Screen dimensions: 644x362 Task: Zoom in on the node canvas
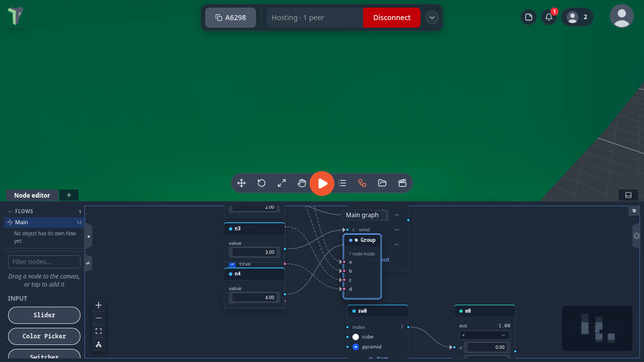pos(99,305)
